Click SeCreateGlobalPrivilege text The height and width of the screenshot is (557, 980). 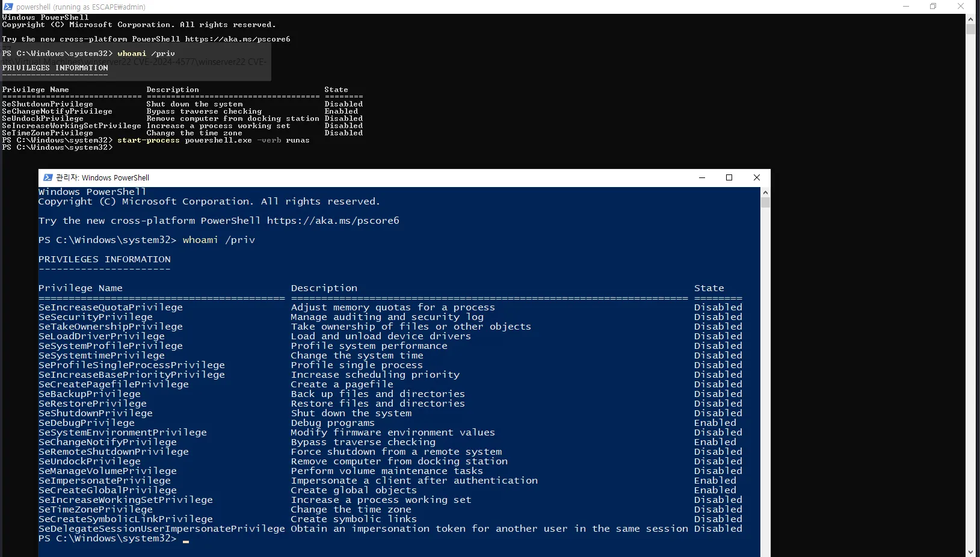[x=108, y=490]
